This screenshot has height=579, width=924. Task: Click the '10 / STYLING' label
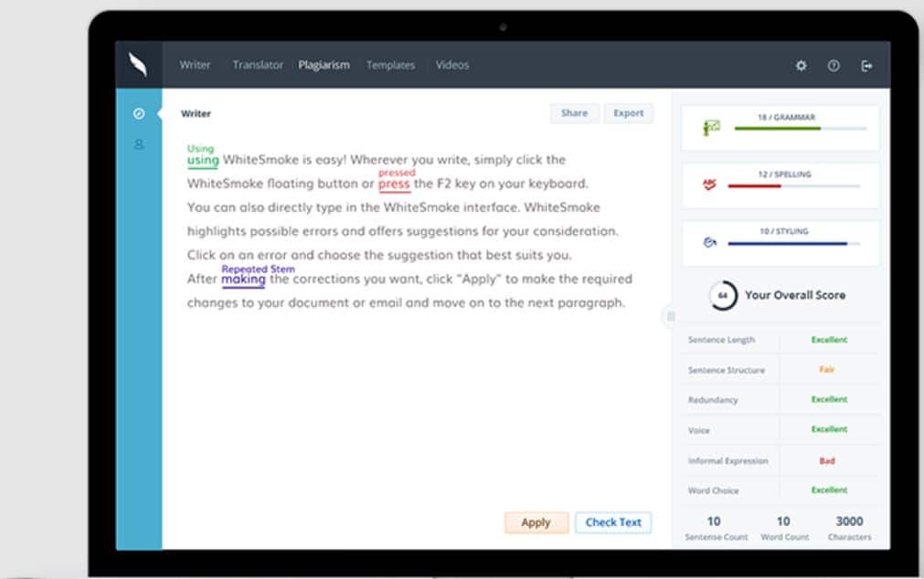click(784, 231)
